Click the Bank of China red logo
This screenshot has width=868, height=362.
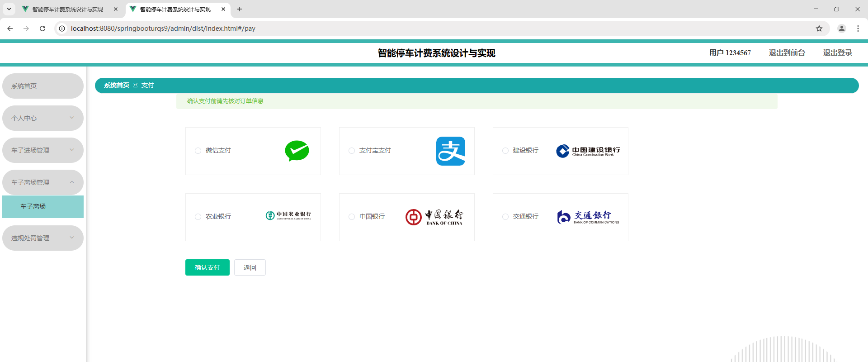(434, 217)
